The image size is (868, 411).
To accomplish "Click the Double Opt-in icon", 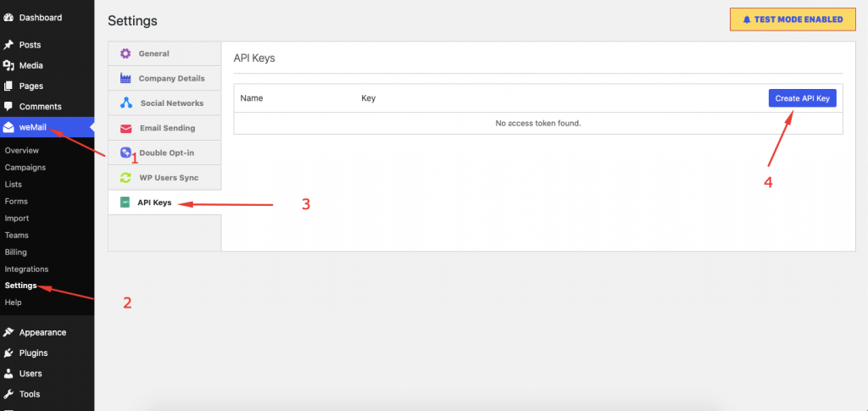I will pyautogui.click(x=125, y=153).
